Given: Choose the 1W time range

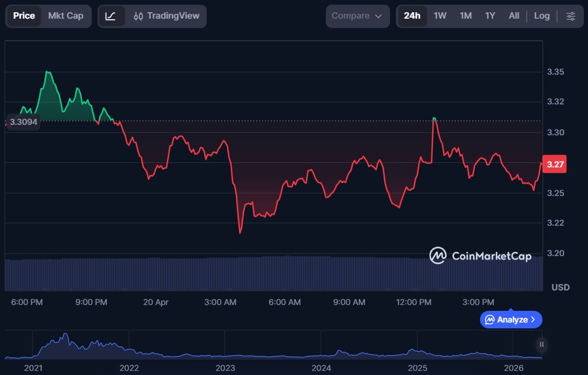Looking at the screenshot, I should (440, 16).
